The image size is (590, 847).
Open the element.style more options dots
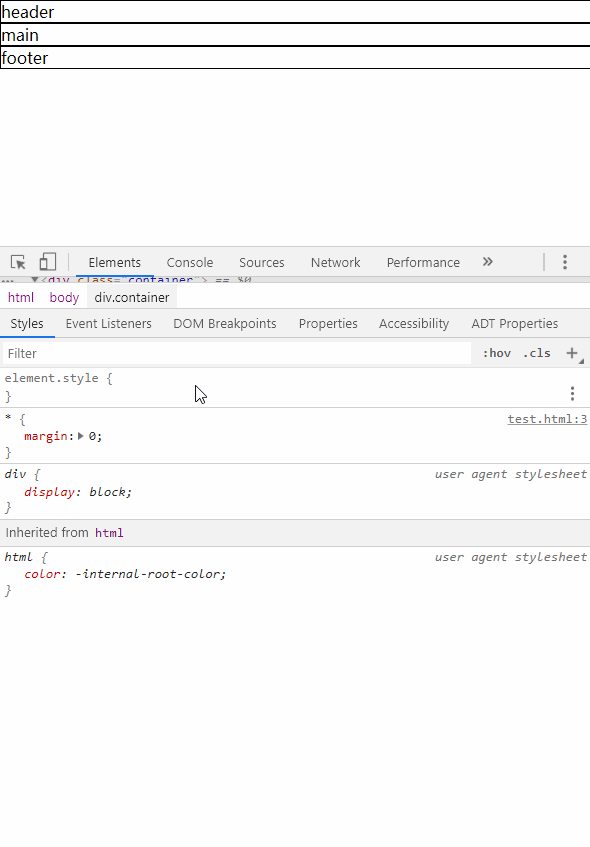click(x=572, y=393)
